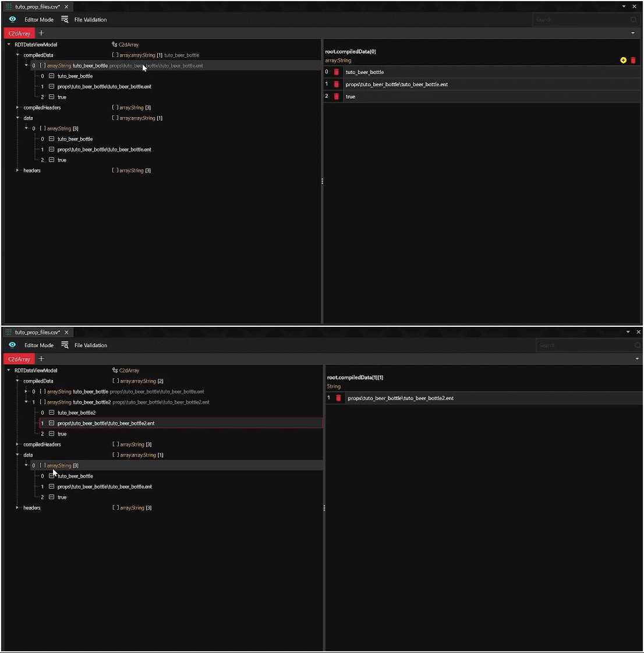The width and height of the screenshot is (644, 653).
Task: Click the vertical panel splitter in top window
Action: (322, 182)
